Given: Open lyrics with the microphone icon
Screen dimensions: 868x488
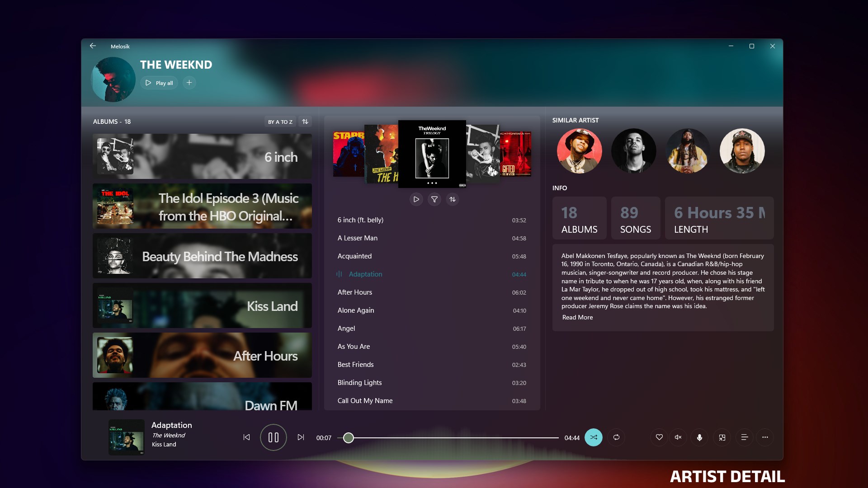Looking at the screenshot, I should tap(699, 437).
